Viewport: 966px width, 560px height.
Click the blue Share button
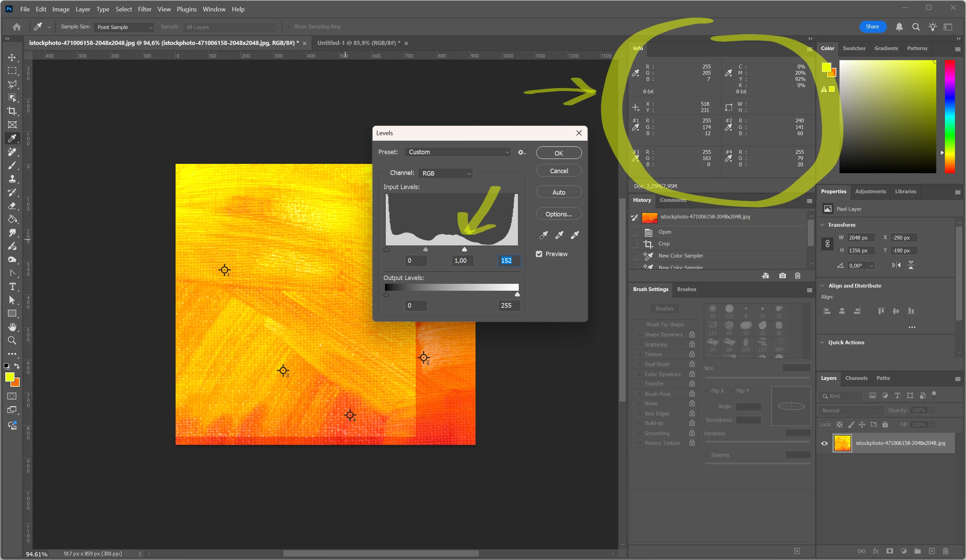872,27
